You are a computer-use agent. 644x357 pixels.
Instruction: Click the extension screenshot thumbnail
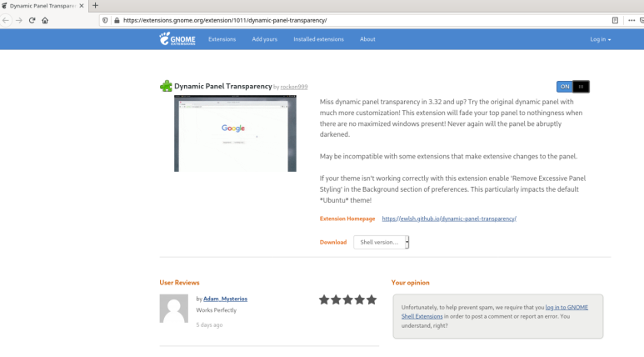pyautogui.click(x=235, y=133)
